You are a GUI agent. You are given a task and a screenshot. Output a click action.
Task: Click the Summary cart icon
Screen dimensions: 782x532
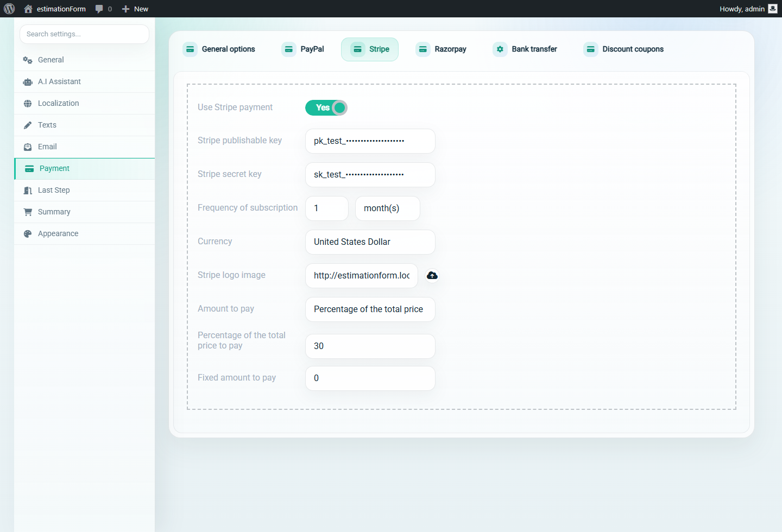point(28,212)
